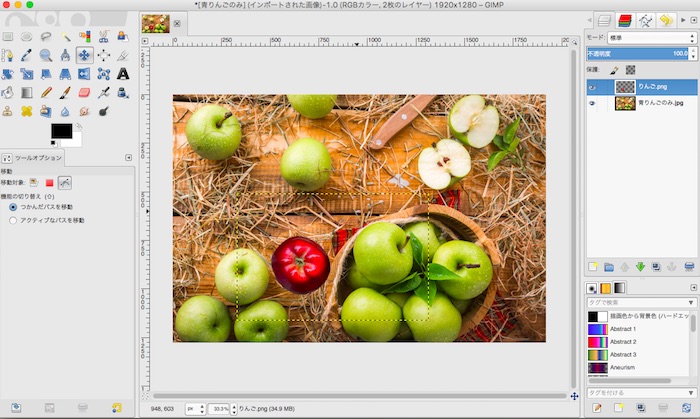Choose the Paintbrush tool
The height and width of the screenshot is (419, 700).
click(x=65, y=92)
